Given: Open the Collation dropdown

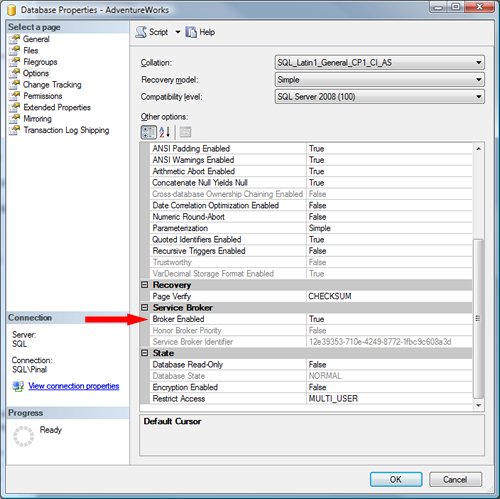Looking at the screenshot, I should [380, 63].
